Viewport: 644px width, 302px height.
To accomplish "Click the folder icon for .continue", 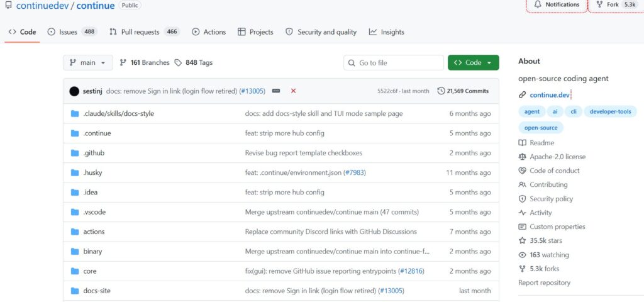I will click(75, 133).
